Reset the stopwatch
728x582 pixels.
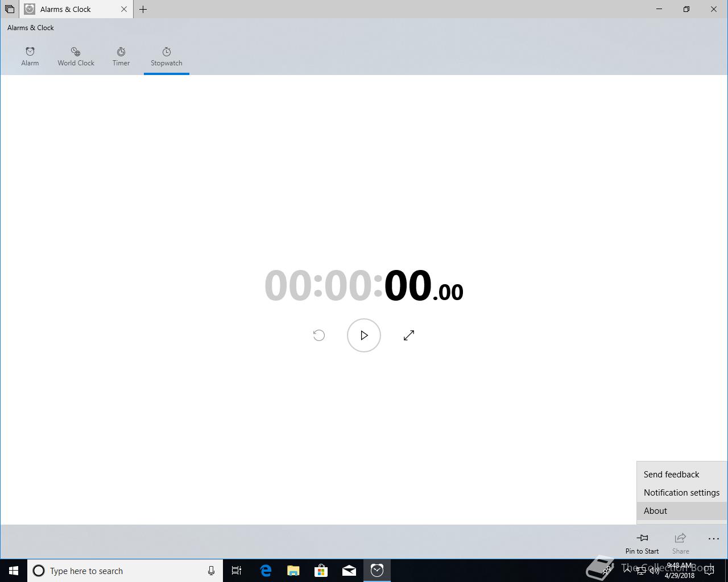tap(319, 335)
